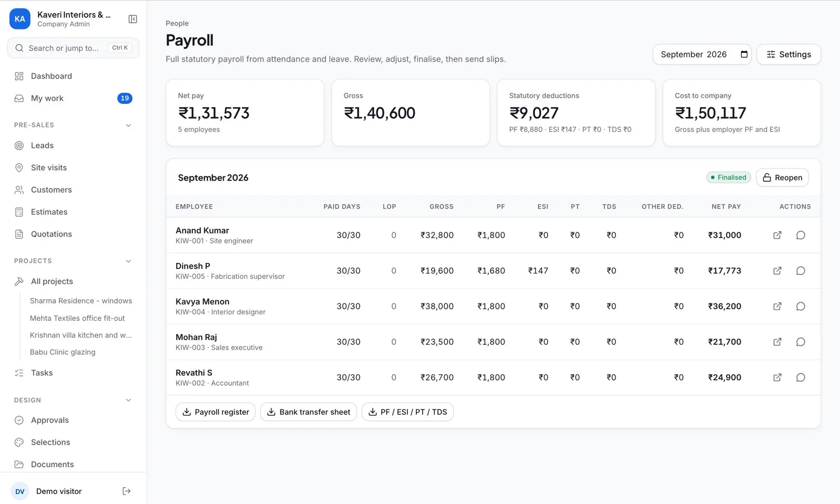Open Customers page

73,190
